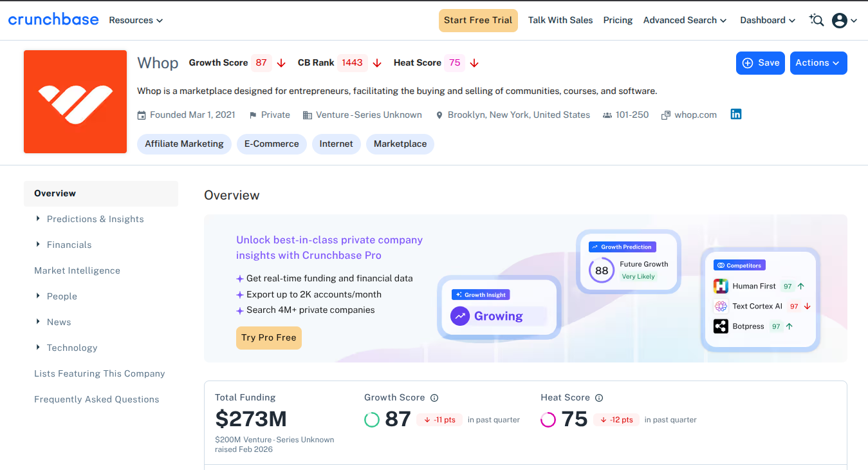Click the founded date calendar icon
The height and width of the screenshot is (470, 868).
142,115
